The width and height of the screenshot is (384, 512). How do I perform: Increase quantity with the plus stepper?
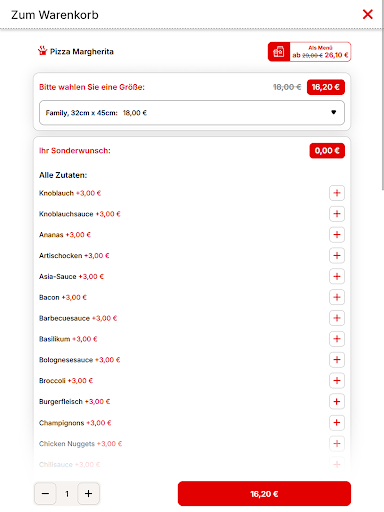[x=88, y=494]
